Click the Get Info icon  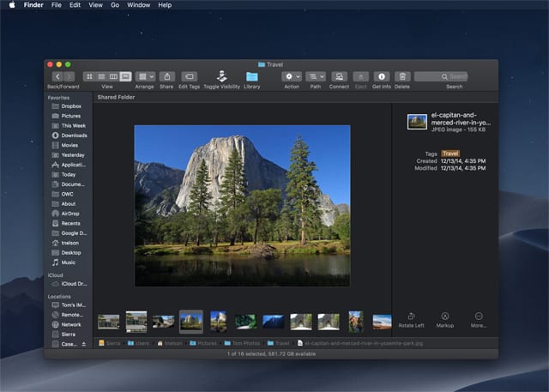pyautogui.click(x=383, y=76)
